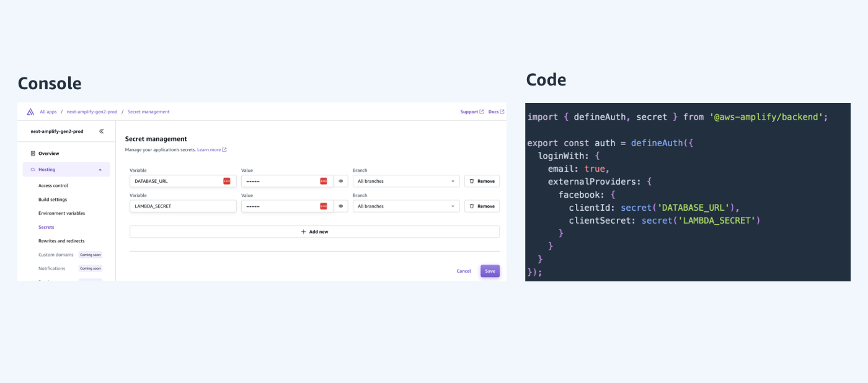Click the AWS Amplify logo icon
The width and height of the screenshot is (868, 383).
(x=30, y=112)
